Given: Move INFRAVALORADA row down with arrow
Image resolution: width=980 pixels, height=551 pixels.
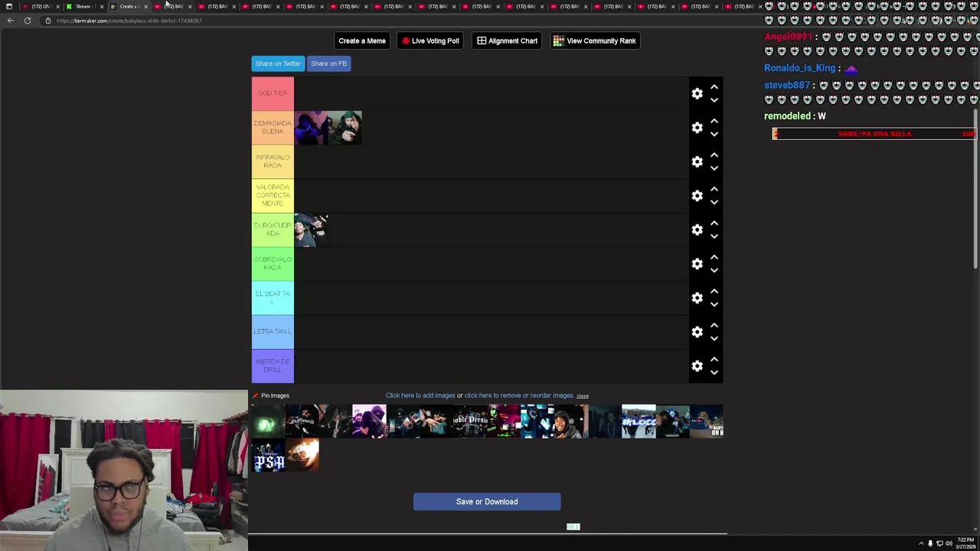Looking at the screenshot, I should 714,168.
